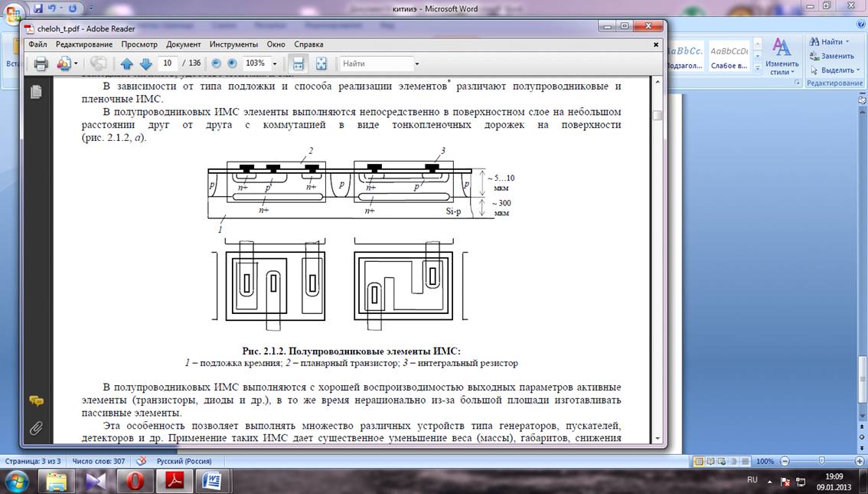Toggle fit one full page view
This screenshot has width=868, height=494.
point(321,64)
